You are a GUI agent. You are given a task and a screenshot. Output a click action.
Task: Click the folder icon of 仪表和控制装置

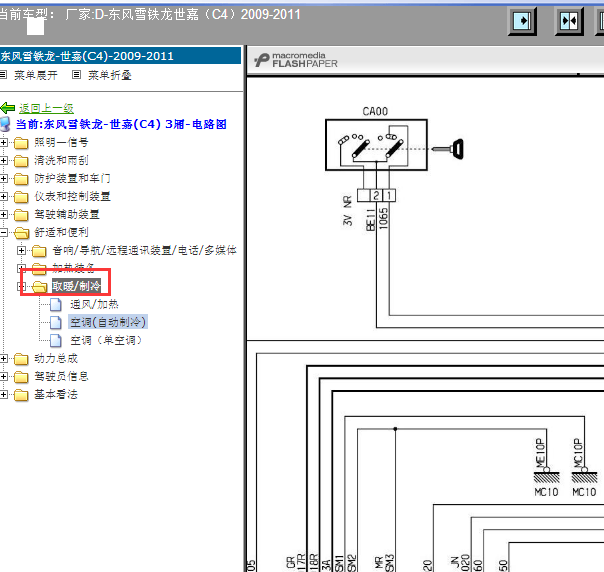pos(21,197)
